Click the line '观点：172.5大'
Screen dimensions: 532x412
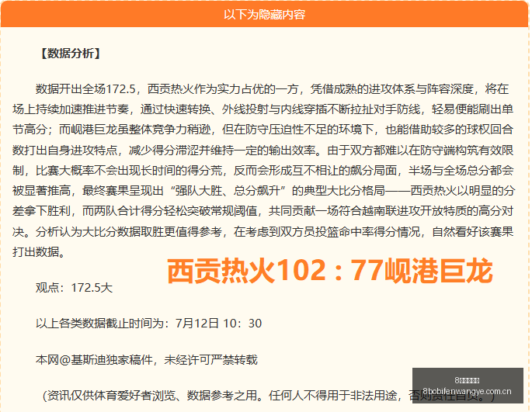click(x=74, y=288)
